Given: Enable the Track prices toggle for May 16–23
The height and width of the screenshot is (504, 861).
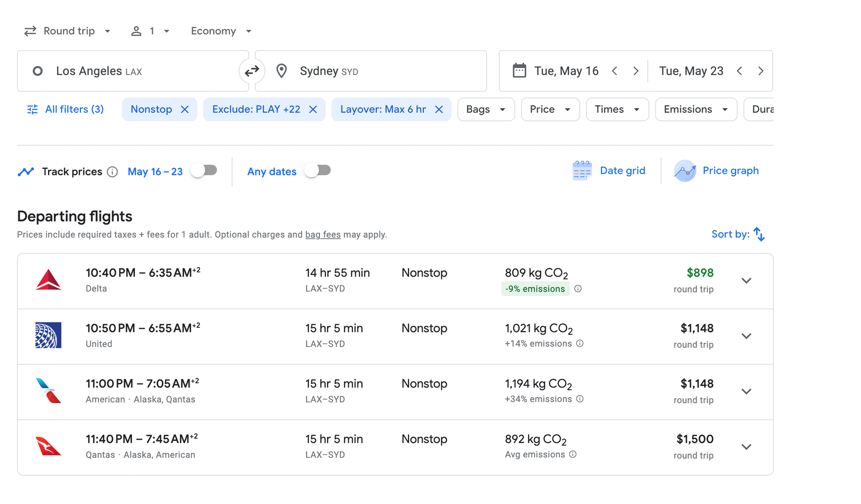Looking at the screenshot, I should (x=204, y=170).
